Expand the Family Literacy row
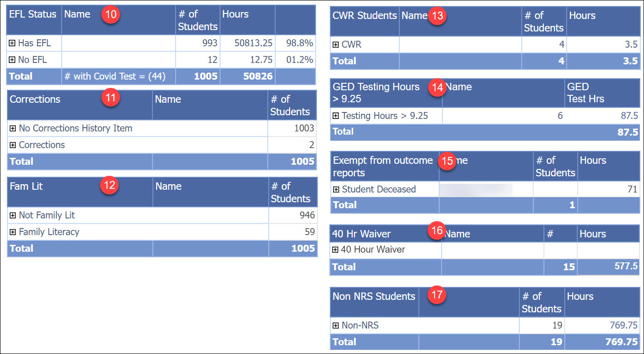The image size is (644, 354). click(13, 232)
